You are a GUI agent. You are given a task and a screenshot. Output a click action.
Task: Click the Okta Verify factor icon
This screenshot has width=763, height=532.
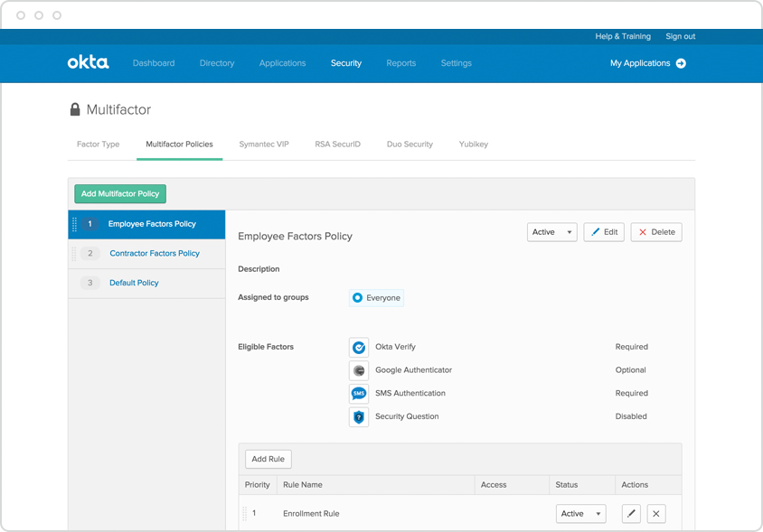[x=359, y=347]
